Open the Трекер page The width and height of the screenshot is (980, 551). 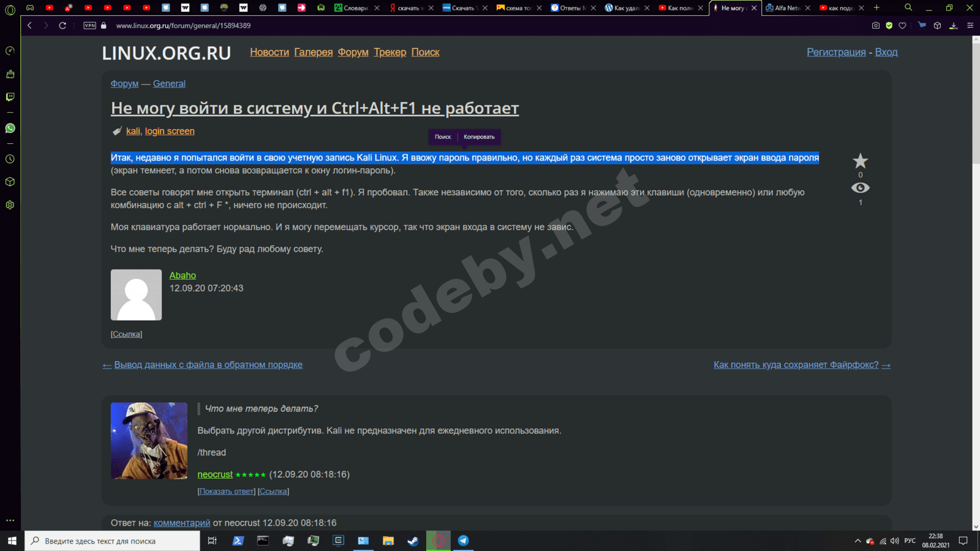390,52
